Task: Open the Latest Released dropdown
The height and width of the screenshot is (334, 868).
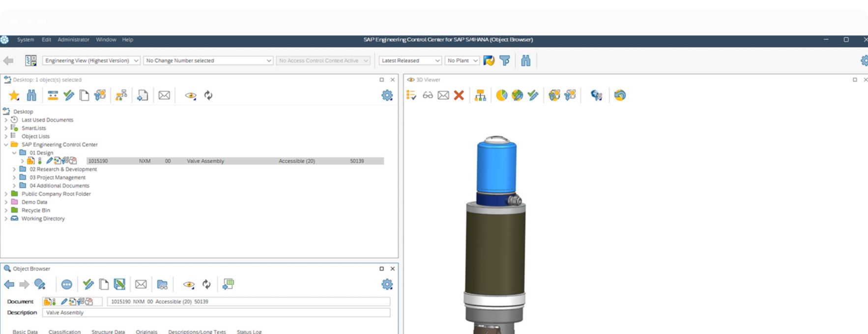Action: [410, 60]
